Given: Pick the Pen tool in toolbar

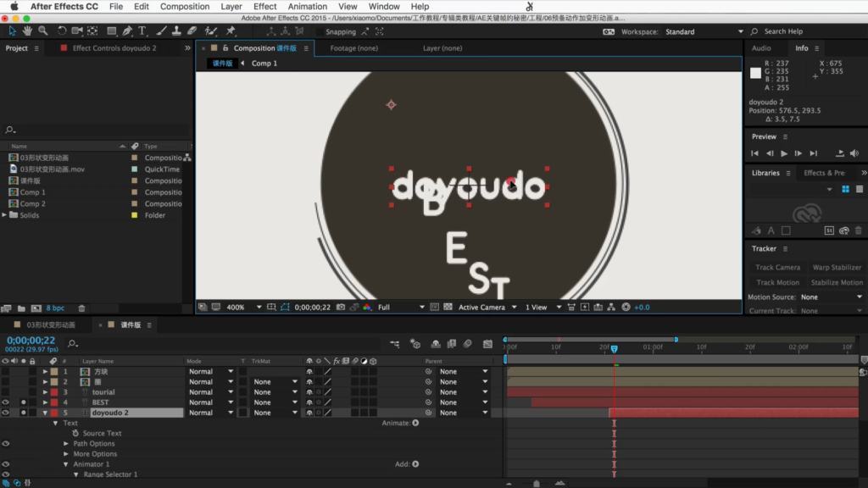Looking at the screenshot, I should [126, 31].
